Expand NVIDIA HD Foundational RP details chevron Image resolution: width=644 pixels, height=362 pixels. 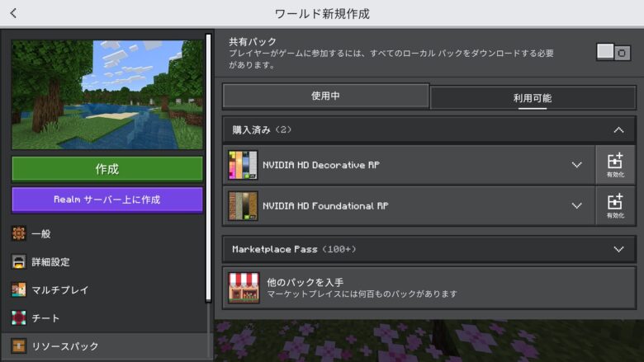(576, 205)
